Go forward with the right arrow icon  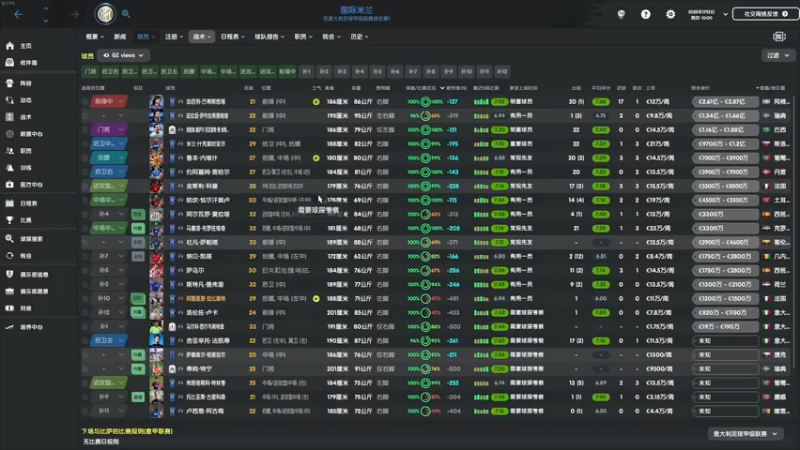click(x=74, y=14)
